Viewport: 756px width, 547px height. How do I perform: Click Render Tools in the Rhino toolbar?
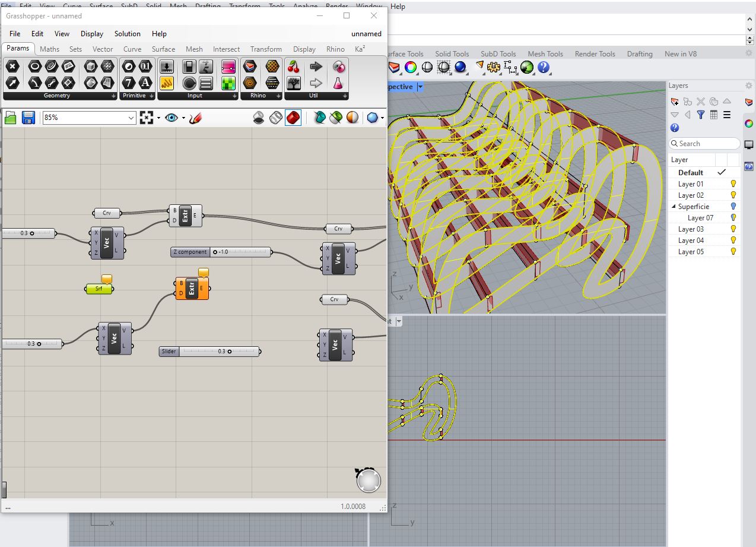coord(595,53)
